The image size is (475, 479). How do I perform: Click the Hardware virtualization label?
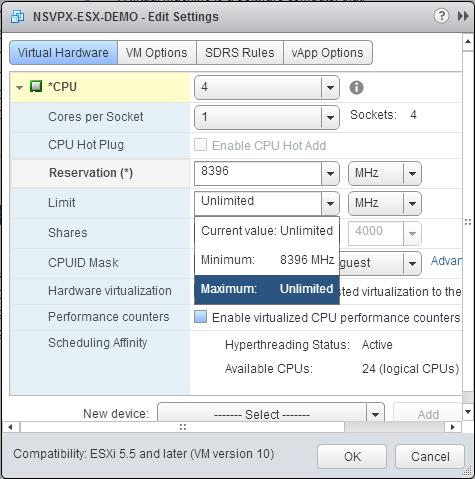[110, 291]
